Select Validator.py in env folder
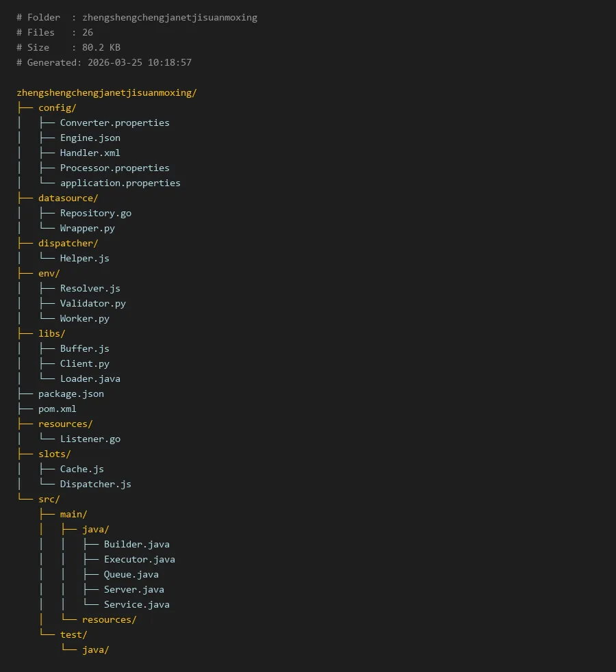The height and width of the screenshot is (672, 616). pos(92,303)
